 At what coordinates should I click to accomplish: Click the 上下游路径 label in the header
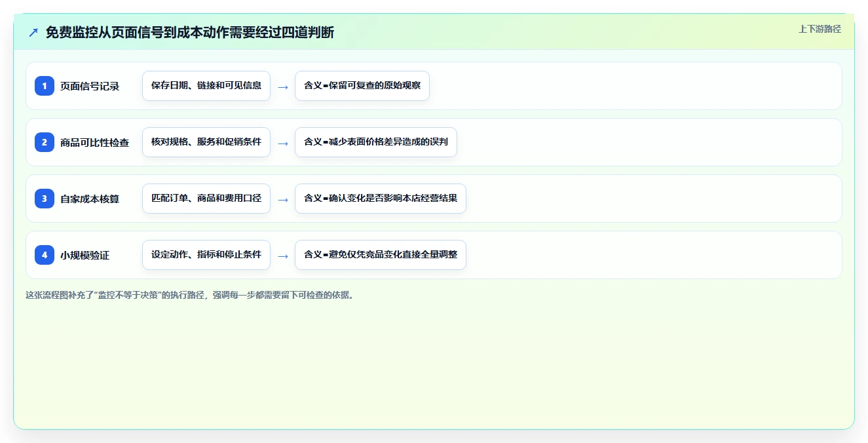[x=820, y=29]
